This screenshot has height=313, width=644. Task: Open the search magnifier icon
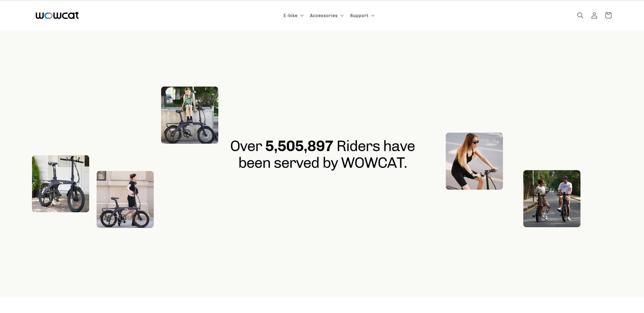(580, 15)
